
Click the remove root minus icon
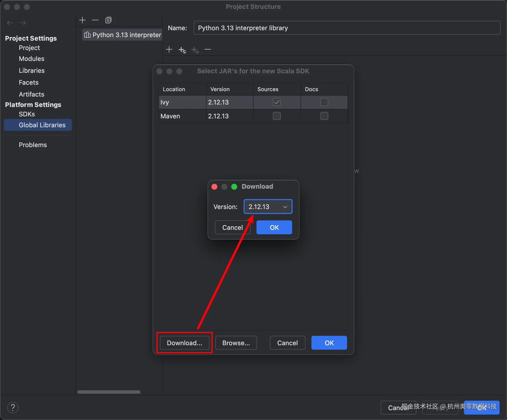pyautogui.click(x=208, y=50)
